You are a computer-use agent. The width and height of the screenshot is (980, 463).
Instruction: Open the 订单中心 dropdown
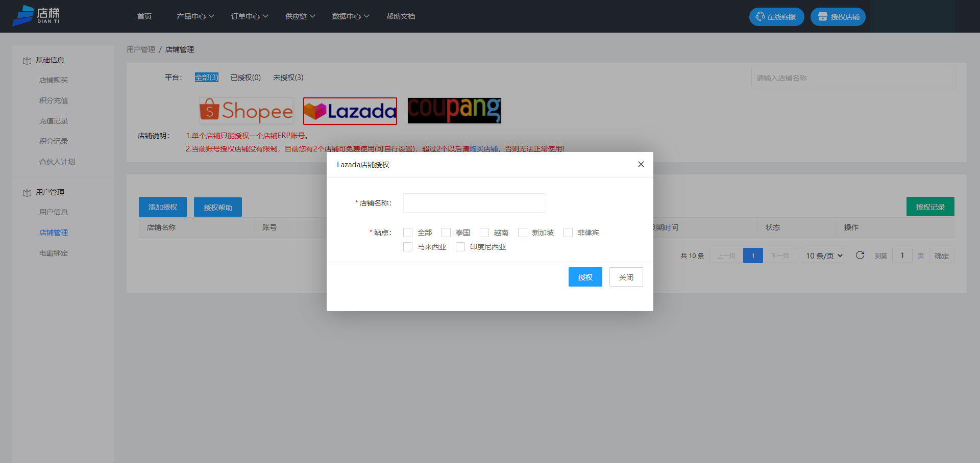point(249,16)
